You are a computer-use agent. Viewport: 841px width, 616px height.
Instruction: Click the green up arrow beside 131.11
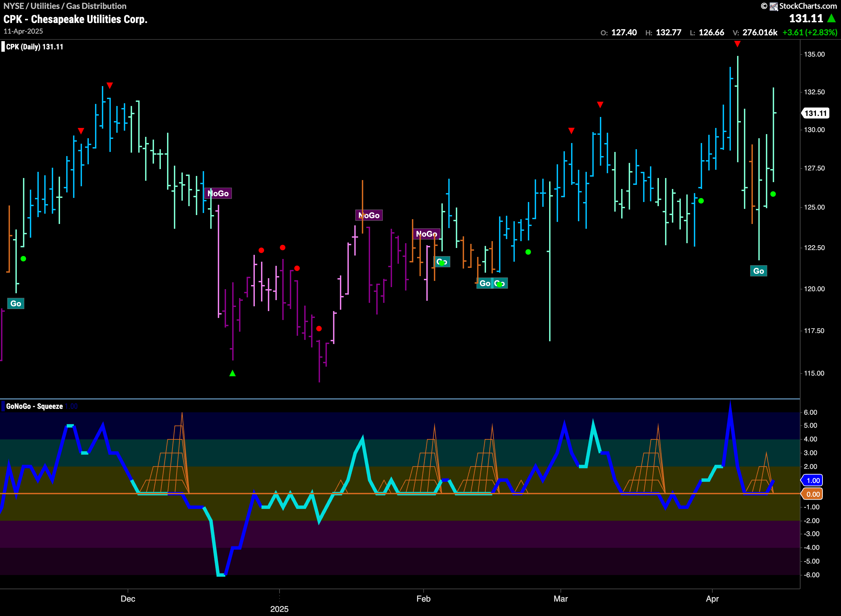point(831,18)
